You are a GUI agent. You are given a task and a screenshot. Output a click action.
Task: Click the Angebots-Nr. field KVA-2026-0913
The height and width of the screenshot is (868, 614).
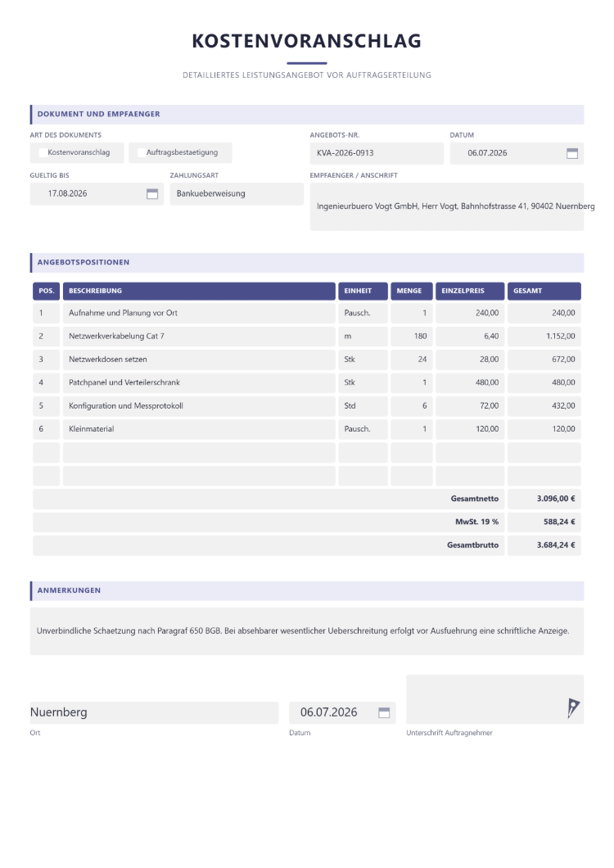point(377,153)
